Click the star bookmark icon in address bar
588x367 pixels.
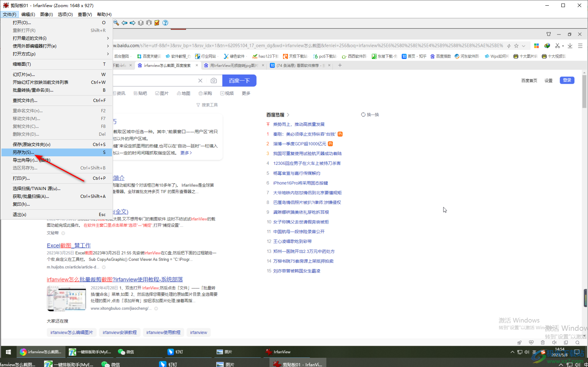pyautogui.click(x=516, y=45)
